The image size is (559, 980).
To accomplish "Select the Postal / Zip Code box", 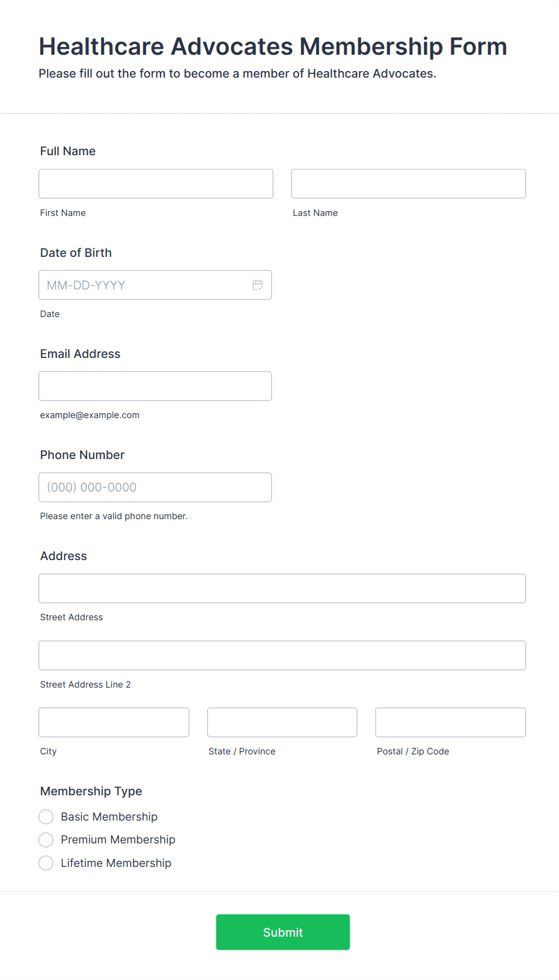I will [x=451, y=723].
